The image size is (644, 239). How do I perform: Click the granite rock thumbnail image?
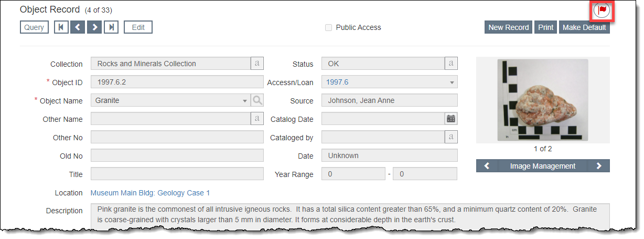coord(542,100)
